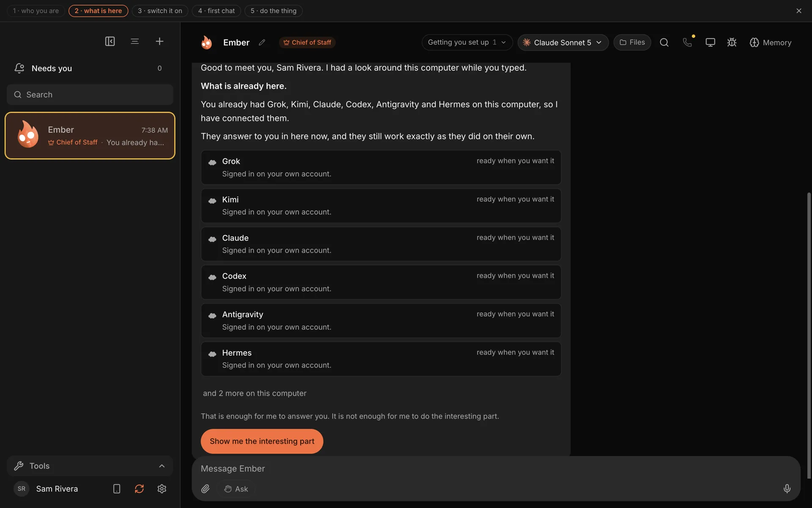
Task: Click the sidebar Search field
Action: click(x=90, y=94)
